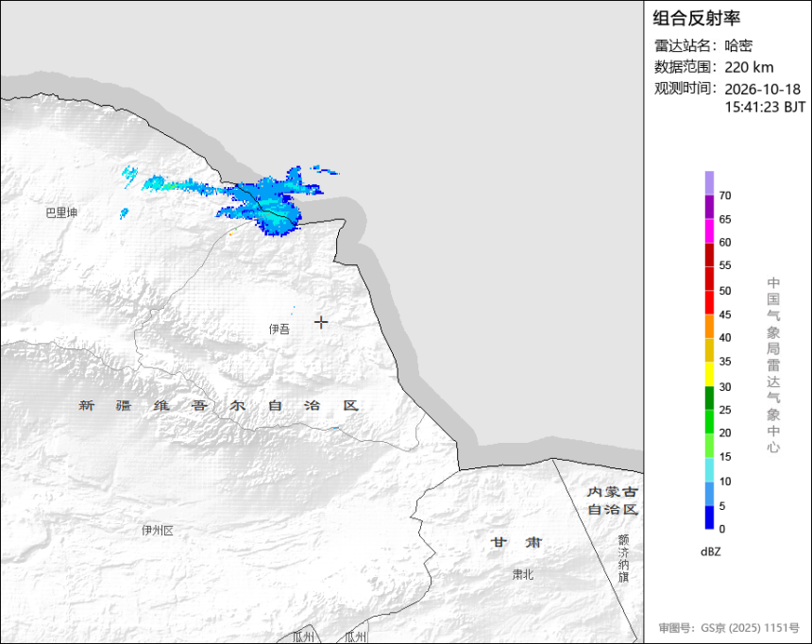Select the lavender swatch above 70 dBZ
Viewport: 812px width, 644px height.
coord(709,183)
